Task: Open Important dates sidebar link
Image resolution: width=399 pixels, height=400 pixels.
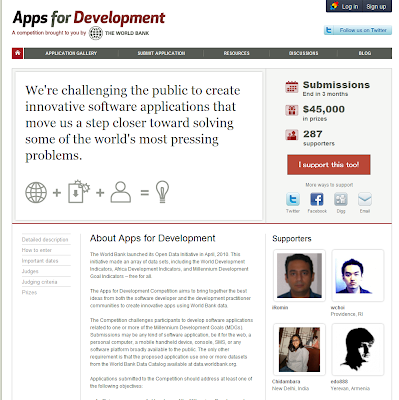Action: 40,261
